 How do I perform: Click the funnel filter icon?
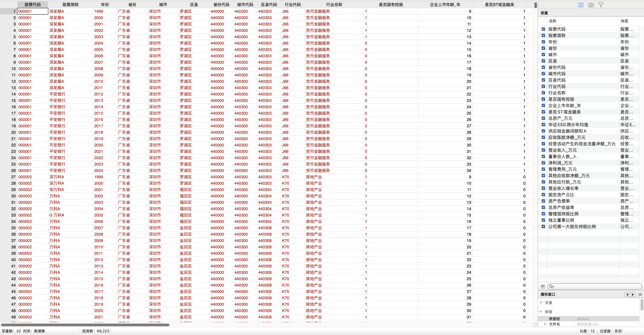601,5
